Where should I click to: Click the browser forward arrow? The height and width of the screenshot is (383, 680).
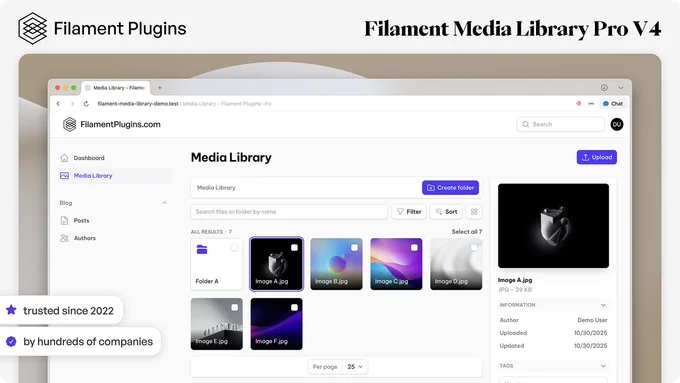[x=72, y=104]
